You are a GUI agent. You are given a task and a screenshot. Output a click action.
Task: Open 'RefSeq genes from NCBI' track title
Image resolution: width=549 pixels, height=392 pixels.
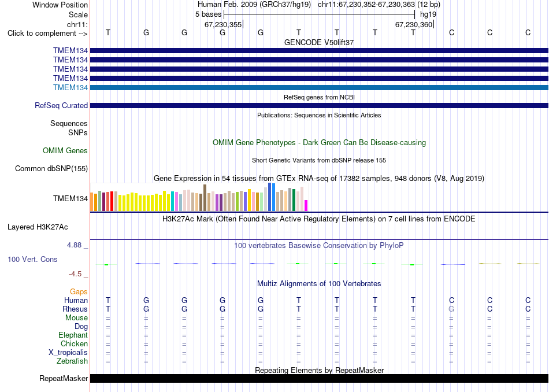tap(319, 97)
